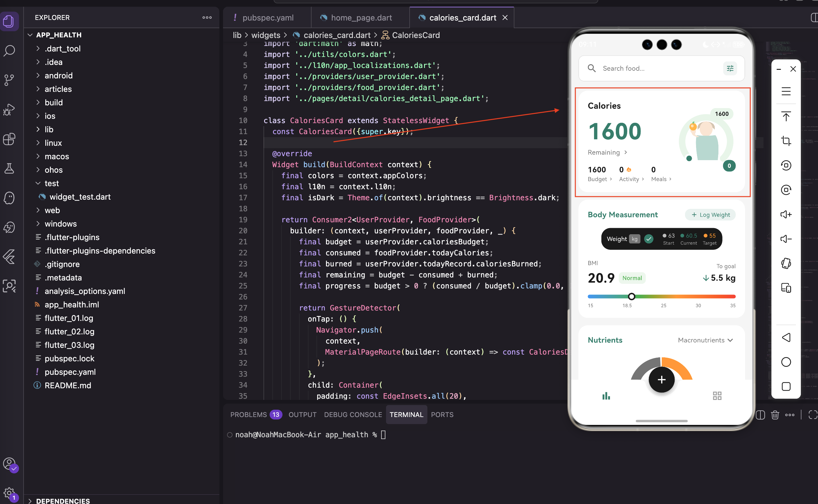Click the BMI slider handle

pos(631,296)
